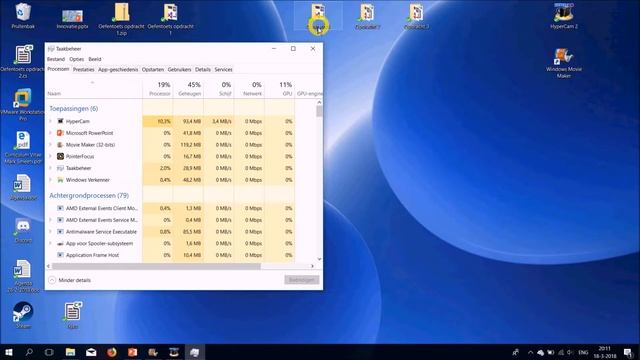Switch to the Services tab
This screenshot has height=360, width=640.
223,70
